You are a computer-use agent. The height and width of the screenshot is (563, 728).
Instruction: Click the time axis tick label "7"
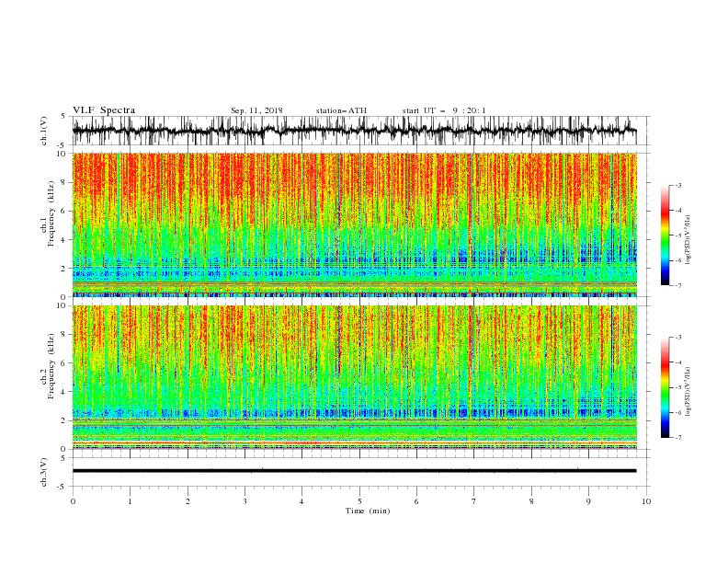(474, 501)
